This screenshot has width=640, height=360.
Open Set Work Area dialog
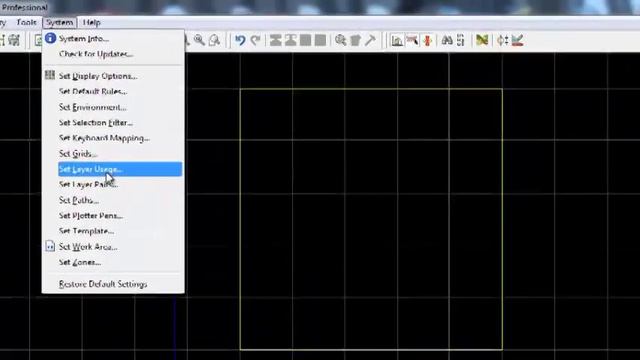tap(113, 247)
